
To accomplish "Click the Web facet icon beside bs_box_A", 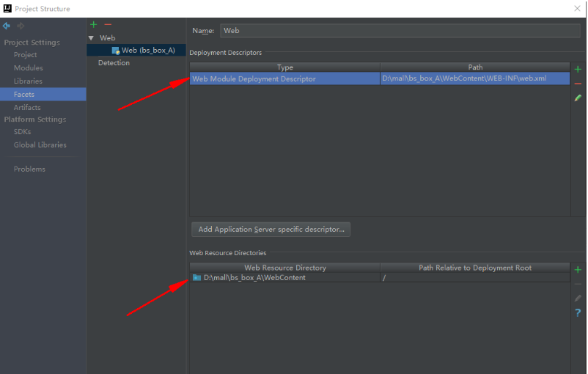I will [116, 51].
